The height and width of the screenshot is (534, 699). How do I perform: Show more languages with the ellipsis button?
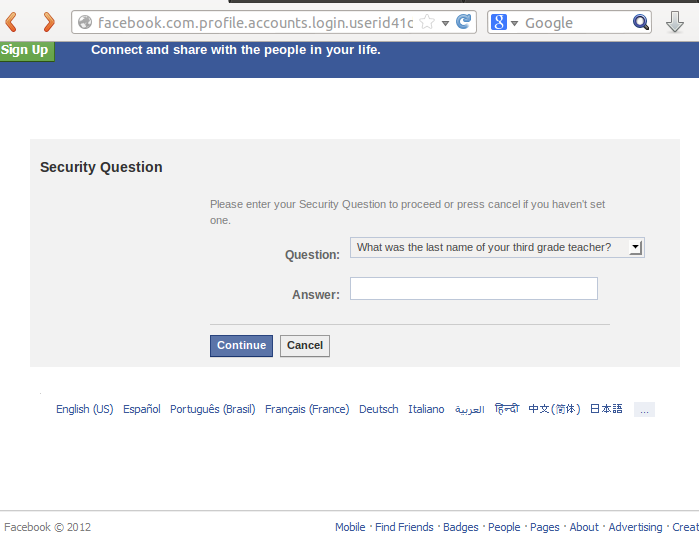click(x=644, y=409)
